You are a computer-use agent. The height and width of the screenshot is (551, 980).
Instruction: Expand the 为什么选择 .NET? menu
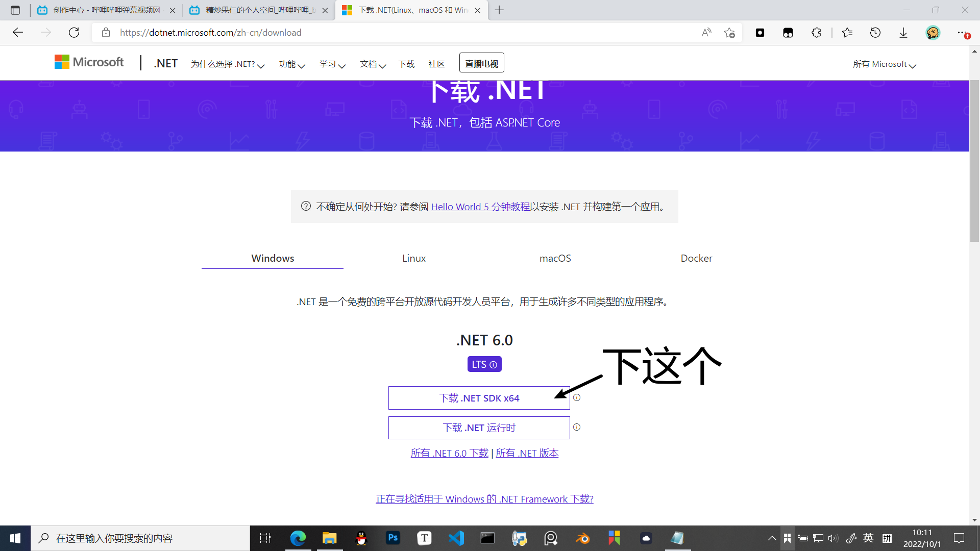(228, 64)
